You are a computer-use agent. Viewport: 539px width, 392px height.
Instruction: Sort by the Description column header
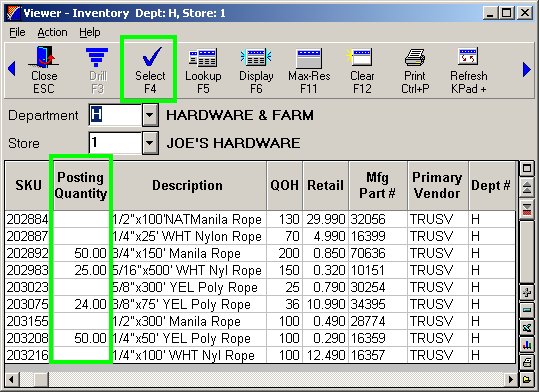[x=188, y=185]
